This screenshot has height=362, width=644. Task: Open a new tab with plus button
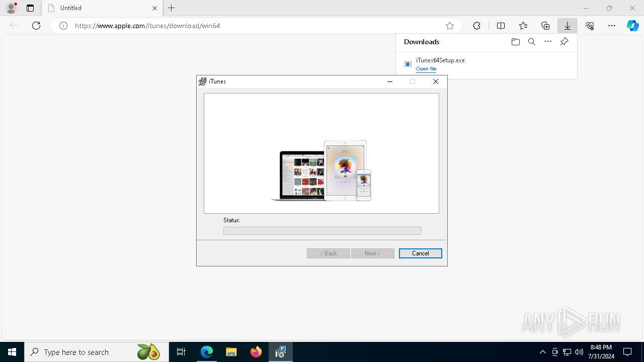click(x=172, y=8)
